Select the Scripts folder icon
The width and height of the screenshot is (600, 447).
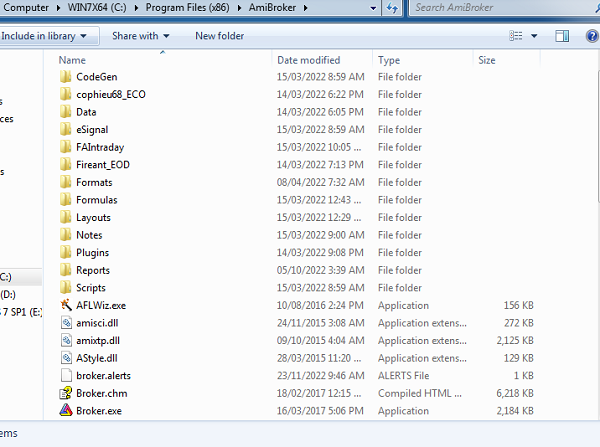pos(66,288)
